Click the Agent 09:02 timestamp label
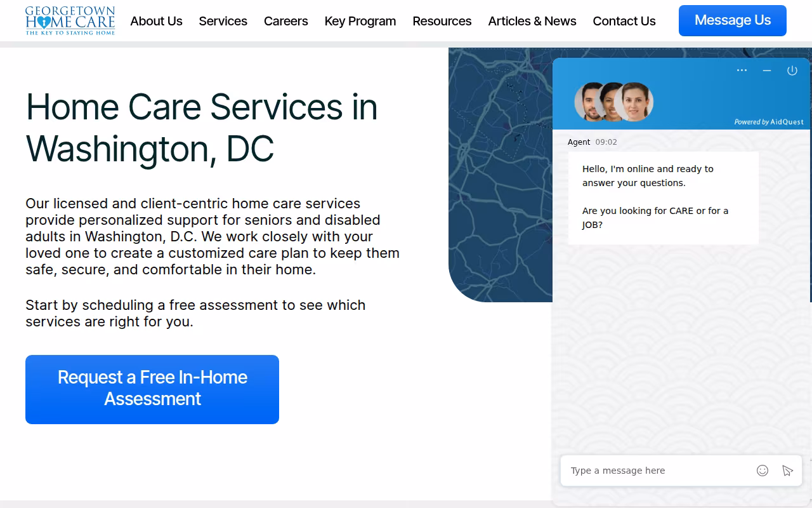The image size is (812, 508). pos(593,142)
